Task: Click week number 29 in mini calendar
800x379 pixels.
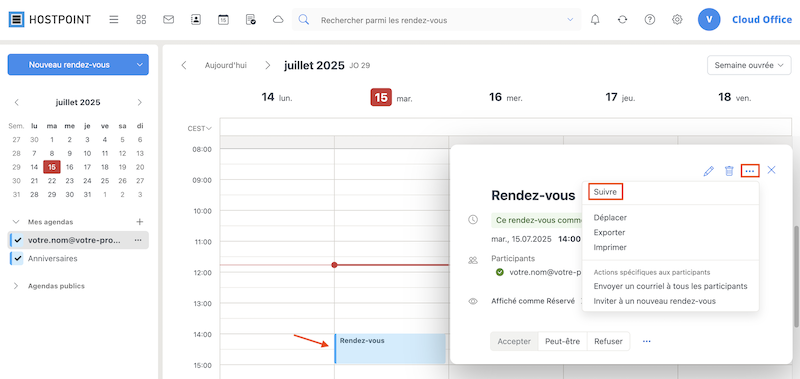Action: 16,167
